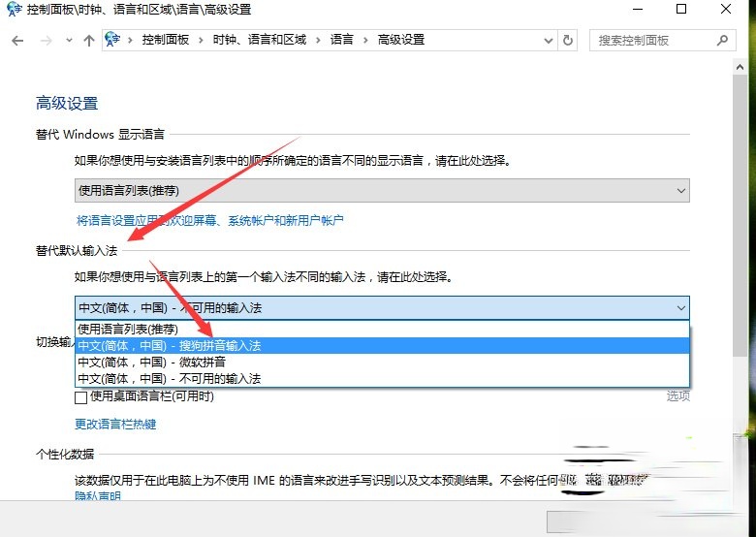Click the 替代 Windows 显示语言 section label
Viewport: 756px width, 537px height.
(x=100, y=134)
